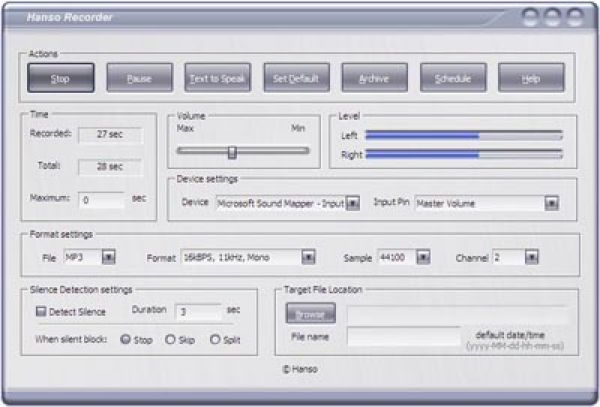The height and width of the screenshot is (407, 600).
Task: Expand the Device dropdown arrow
Action: point(352,203)
